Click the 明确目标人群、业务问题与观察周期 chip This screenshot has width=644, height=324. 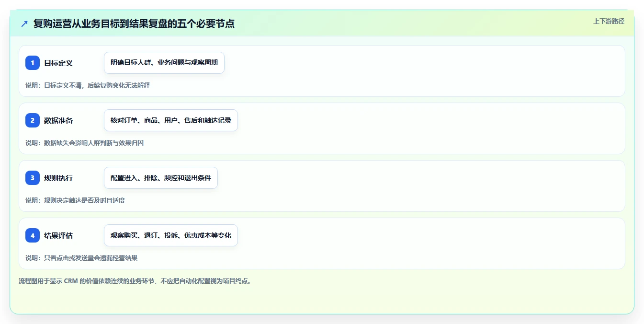(164, 63)
